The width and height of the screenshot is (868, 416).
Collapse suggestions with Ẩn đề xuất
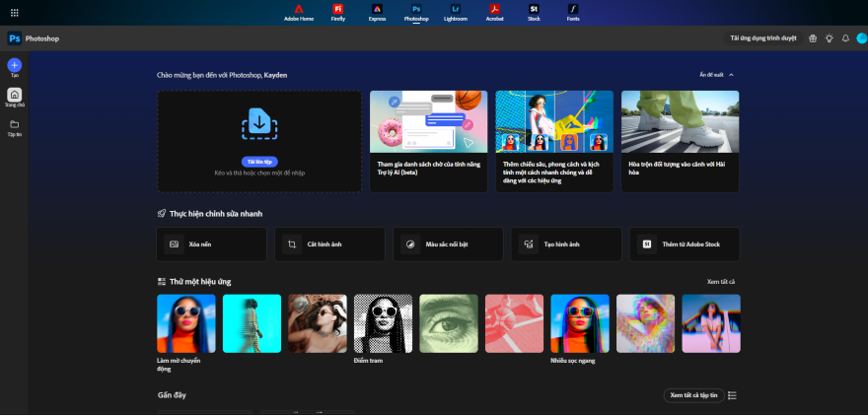point(717,75)
